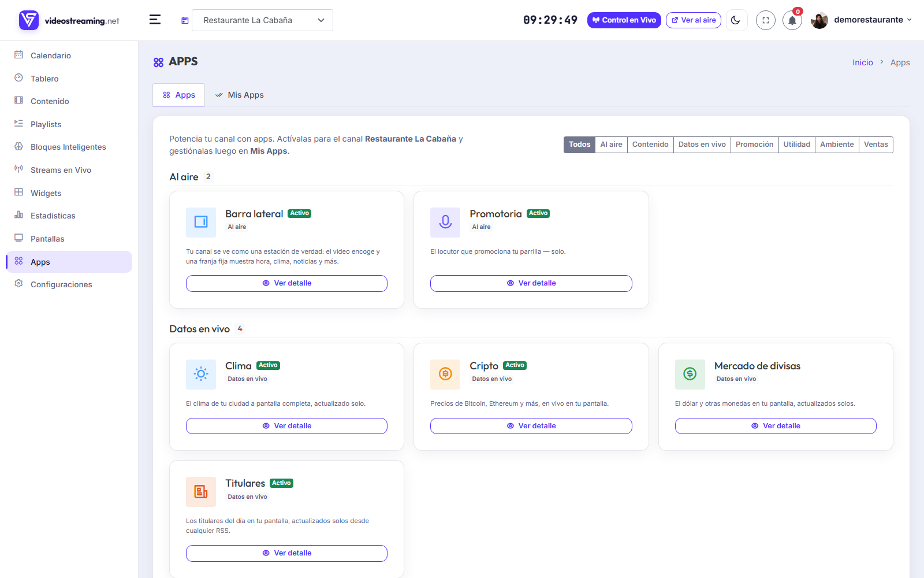Filter apps by Ventas
The image size is (924, 578).
[x=875, y=144]
